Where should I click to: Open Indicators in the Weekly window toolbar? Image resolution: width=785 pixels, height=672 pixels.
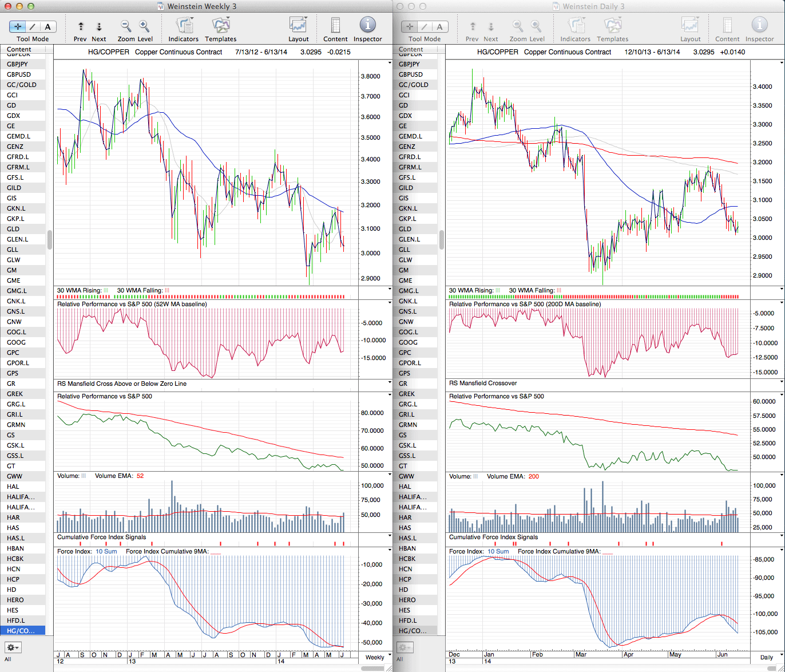(183, 26)
